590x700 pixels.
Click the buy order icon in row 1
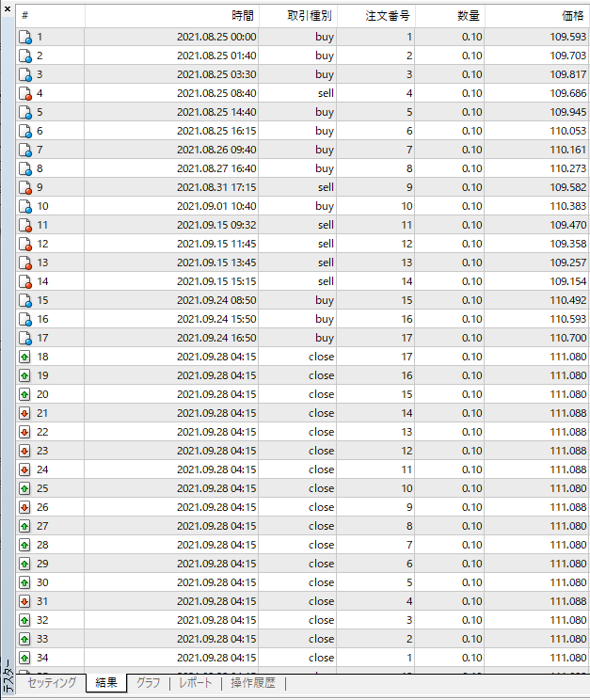(25, 37)
